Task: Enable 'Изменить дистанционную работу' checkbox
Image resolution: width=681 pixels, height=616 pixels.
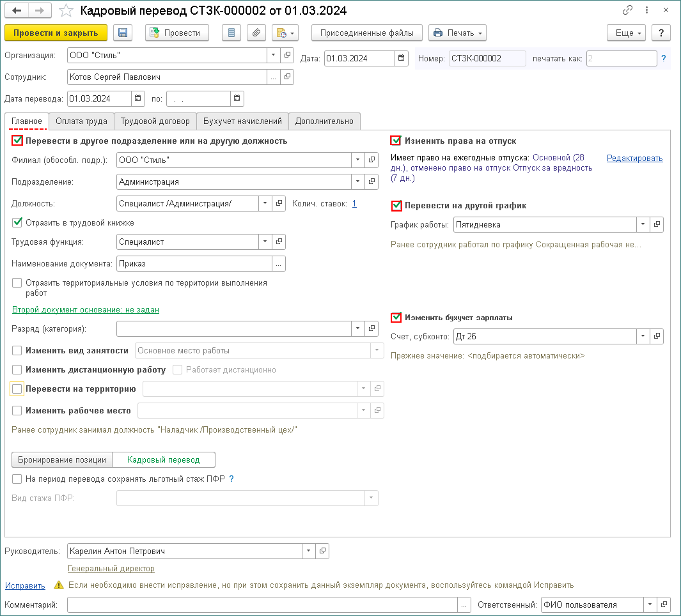Action: click(x=17, y=369)
